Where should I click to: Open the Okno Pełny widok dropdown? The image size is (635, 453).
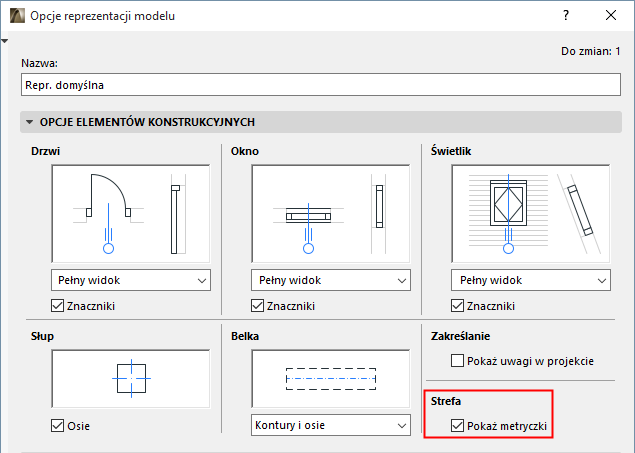tap(330, 280)
